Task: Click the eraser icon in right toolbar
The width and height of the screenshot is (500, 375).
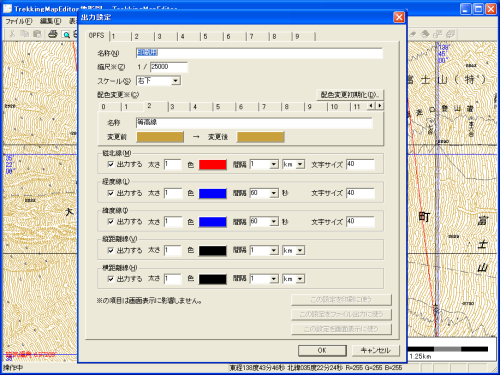Action: (413, 34)
